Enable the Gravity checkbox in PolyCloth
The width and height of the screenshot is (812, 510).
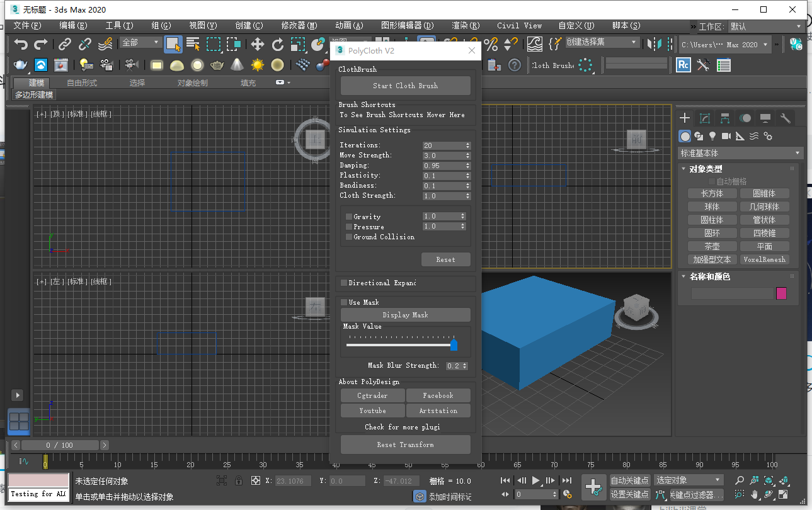click(350, 216)
